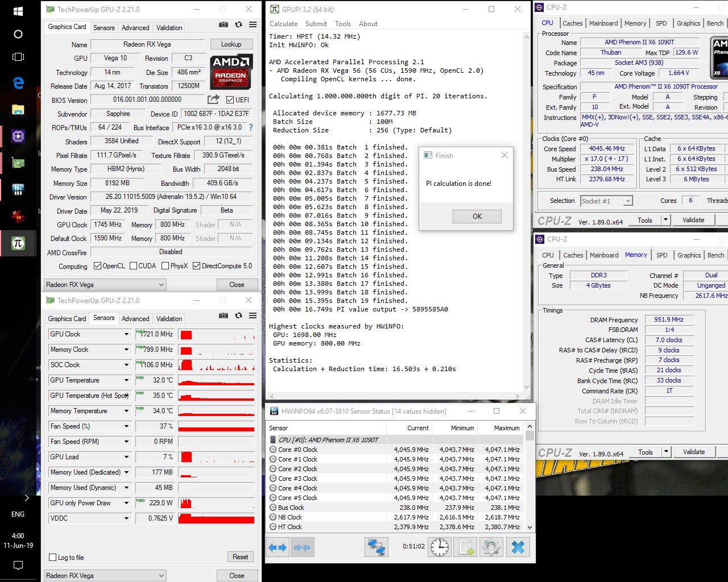
Task: Click HWiNFO collapse columns arrows icon
Action: 302,547
